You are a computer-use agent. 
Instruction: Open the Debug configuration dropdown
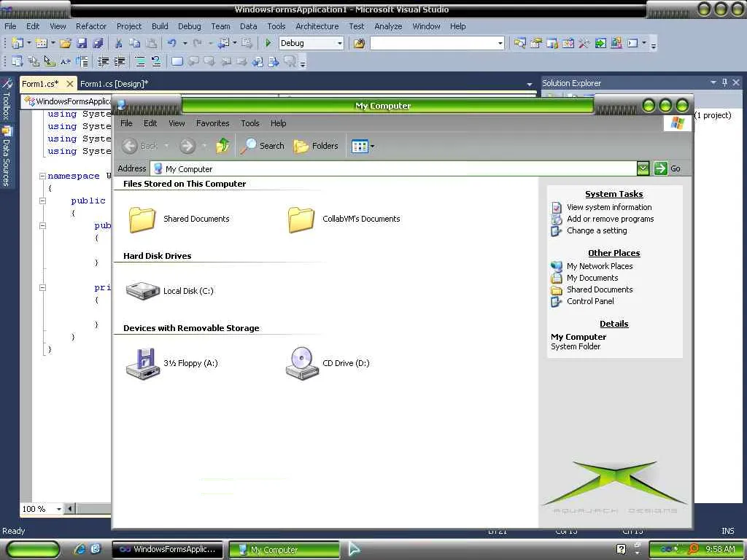340,43
